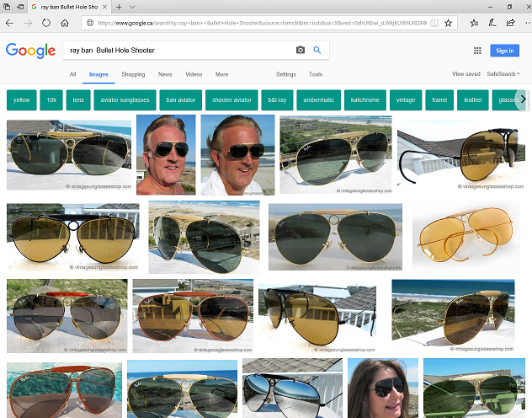Open the Google apps grid icon
The image size is (532, 418).
(x=477, y=51)
